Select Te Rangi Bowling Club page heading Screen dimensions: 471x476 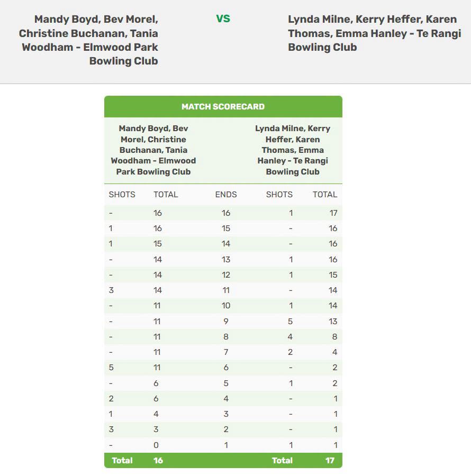point(375,33)
